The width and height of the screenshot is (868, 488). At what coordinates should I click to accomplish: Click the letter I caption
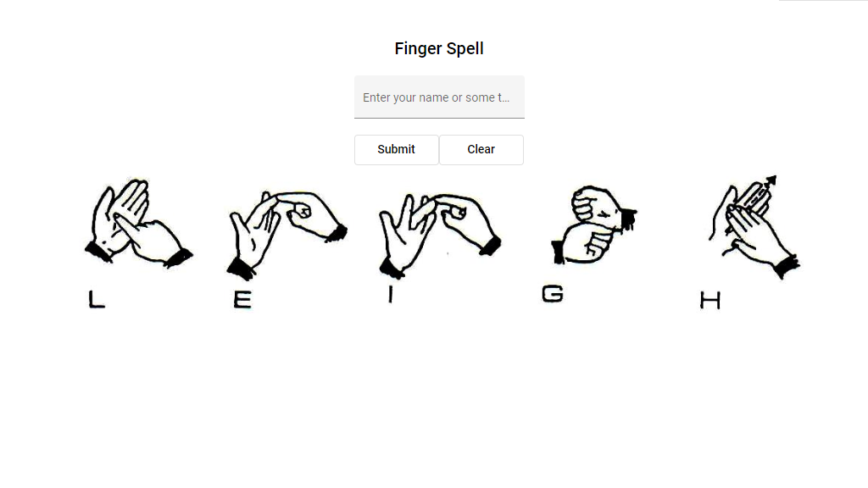tap(391, 294)
